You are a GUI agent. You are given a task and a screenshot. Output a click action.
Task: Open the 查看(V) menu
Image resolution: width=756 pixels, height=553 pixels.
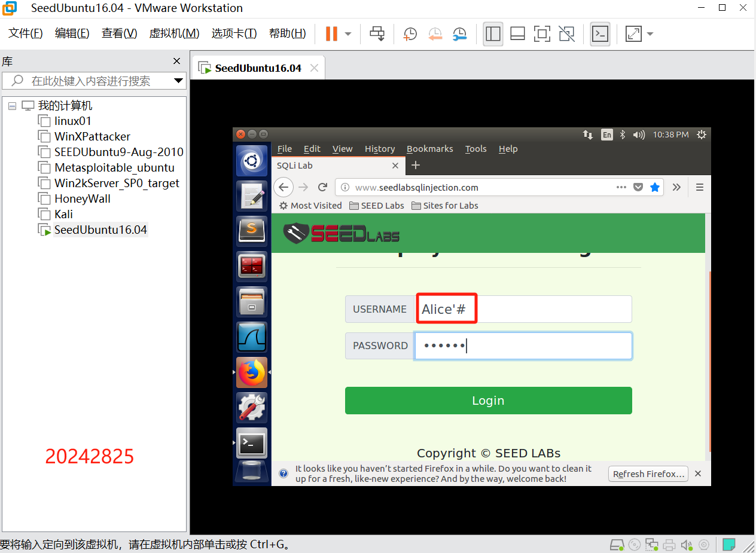[x=119, y=33]
